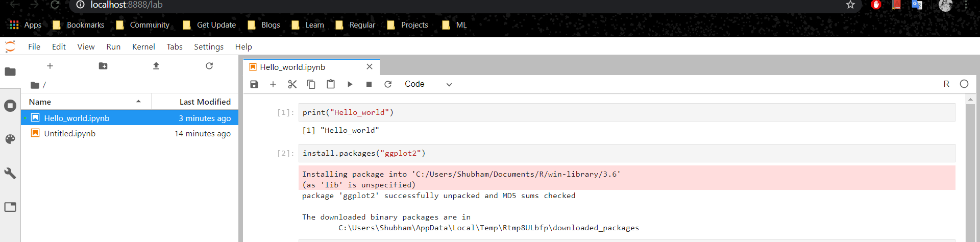Open the Running Terminals and Kernels sidebar

(10, 106)
